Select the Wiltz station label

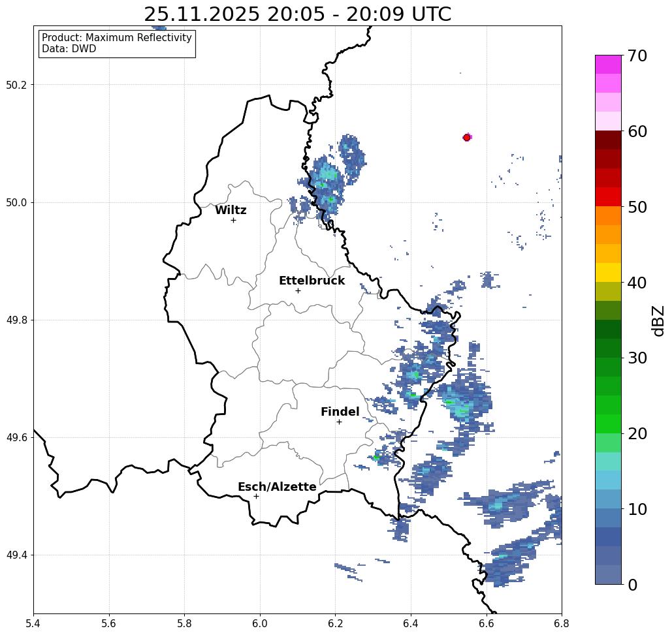(x=231, y=210)
